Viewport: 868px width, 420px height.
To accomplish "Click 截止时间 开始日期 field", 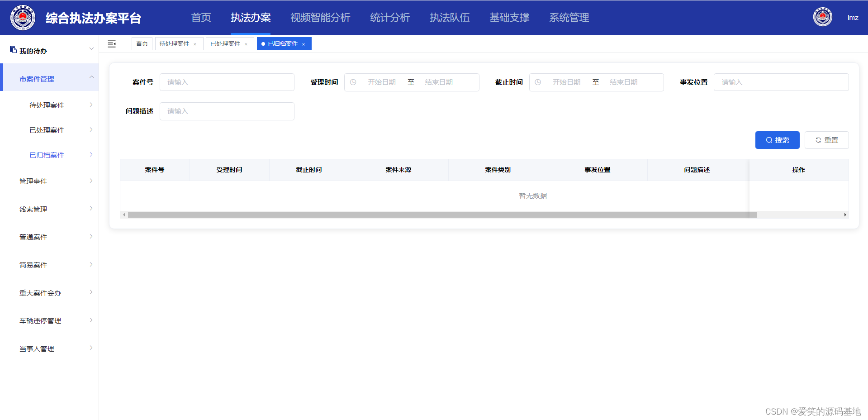I will (566, 82).
